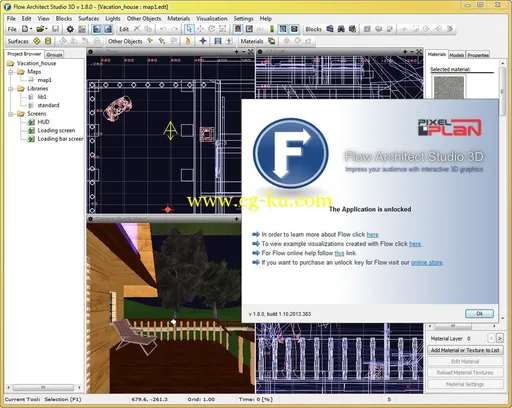Click the orange flame icon

[x=188, y=41]
